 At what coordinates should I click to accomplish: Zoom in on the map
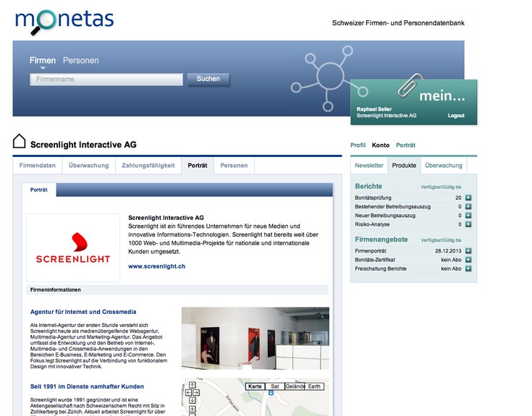(x=192, y=410)
